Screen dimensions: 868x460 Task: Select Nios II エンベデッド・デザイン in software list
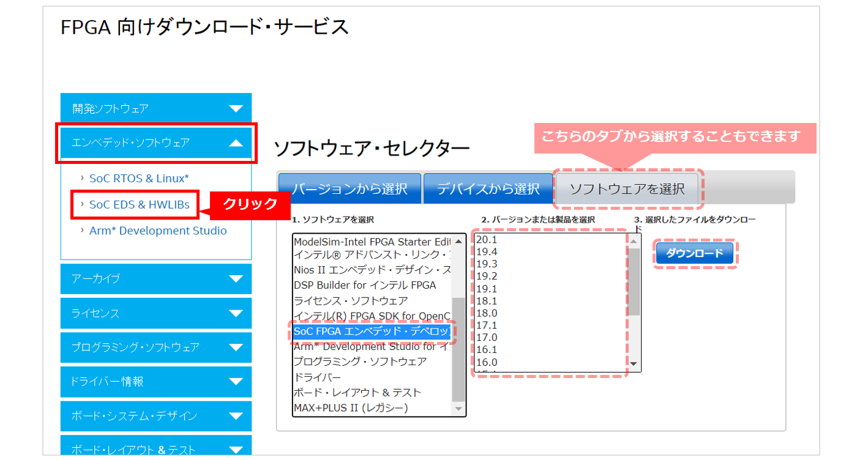372,270
